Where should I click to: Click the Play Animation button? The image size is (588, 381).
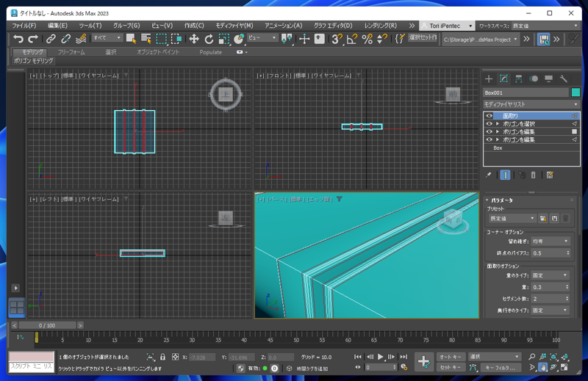[x=381, y=357]
